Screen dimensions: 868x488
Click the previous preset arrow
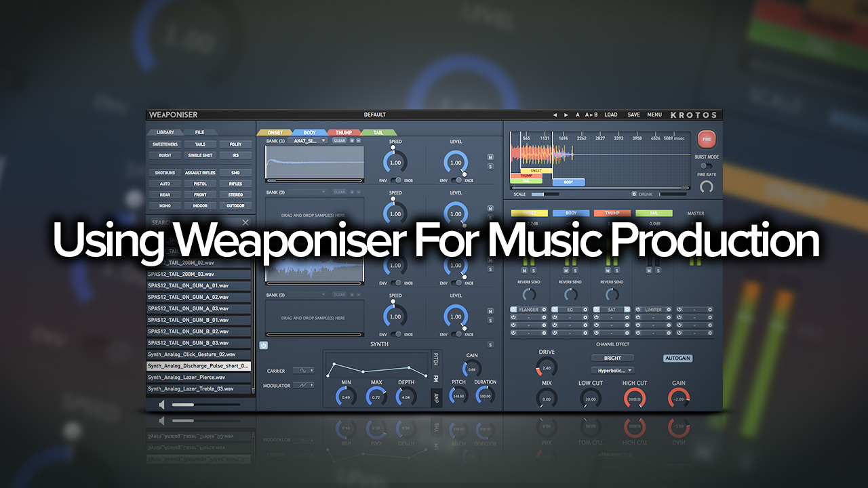coord(556,115)
